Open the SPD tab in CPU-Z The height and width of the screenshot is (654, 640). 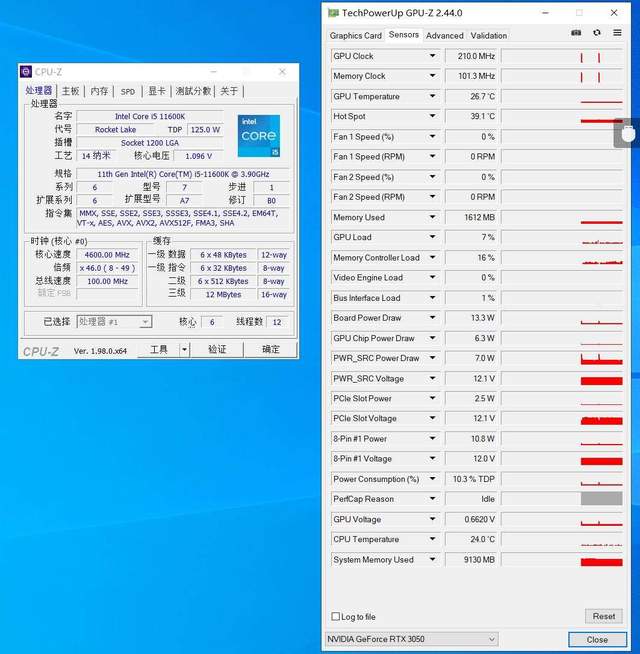tap(128, 91)
